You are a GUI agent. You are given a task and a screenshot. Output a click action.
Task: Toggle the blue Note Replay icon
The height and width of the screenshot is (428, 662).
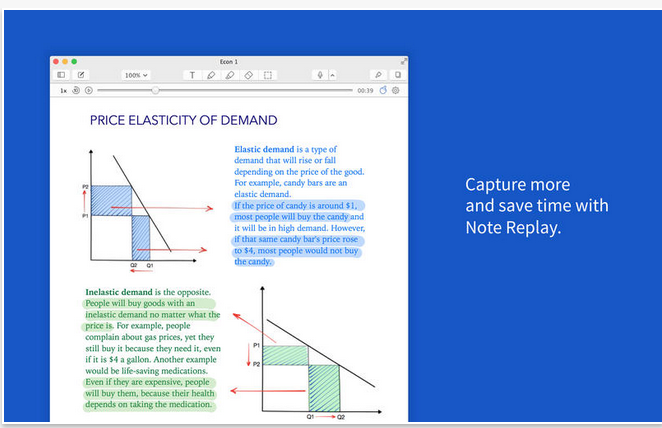click(x=383, y=90)
